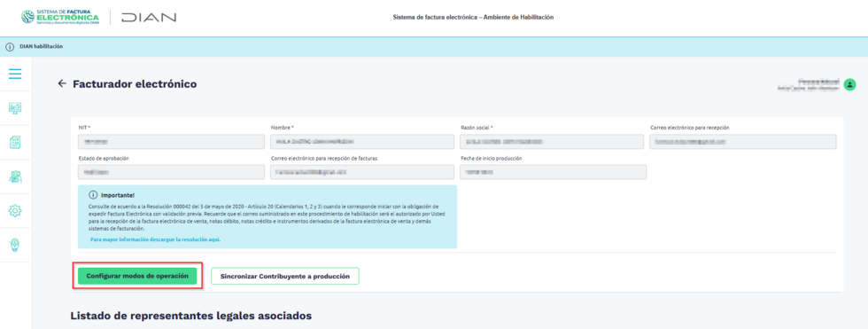Go back using arrow beside Facturador electrónico
The image size is (868, 329).
[61, 83]
